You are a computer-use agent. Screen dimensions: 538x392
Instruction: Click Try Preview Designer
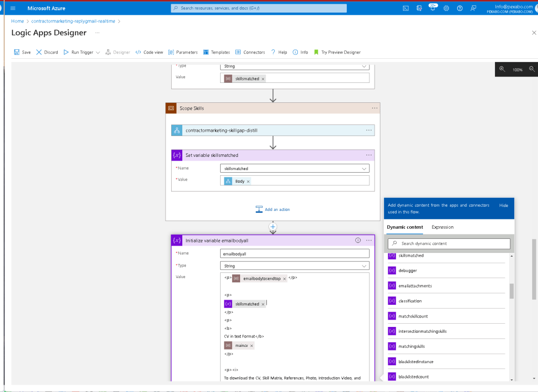[337, 52]
